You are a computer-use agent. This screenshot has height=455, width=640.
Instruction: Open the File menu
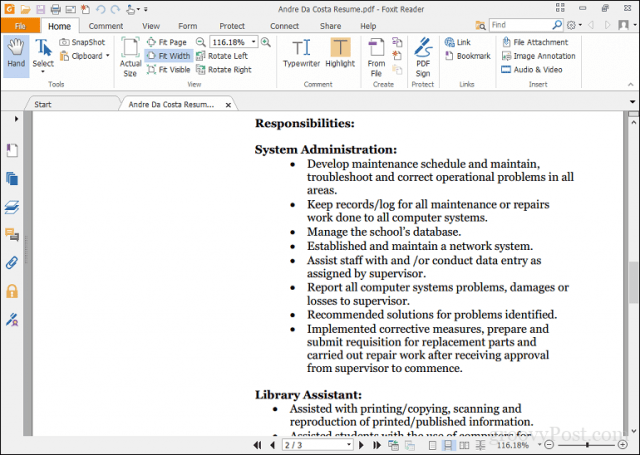[x=20, y=26]
